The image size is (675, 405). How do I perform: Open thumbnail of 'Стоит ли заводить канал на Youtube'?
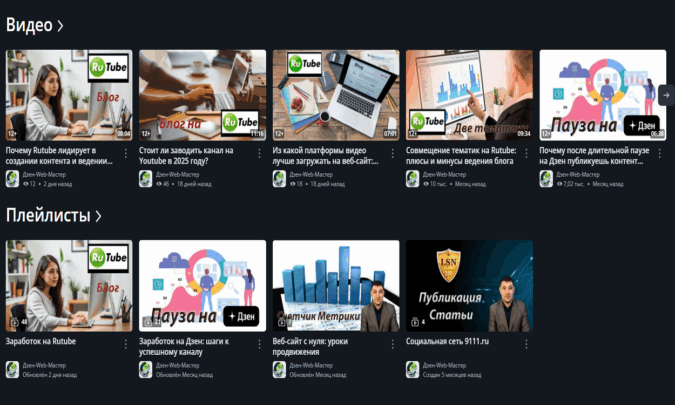202,95
